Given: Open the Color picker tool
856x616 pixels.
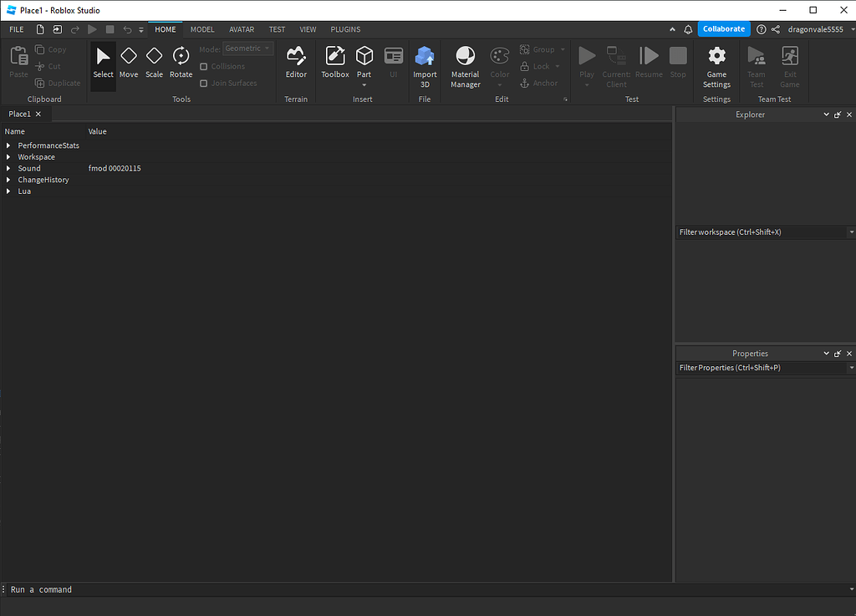Looking at the screenshot, I should click(500, 64).
